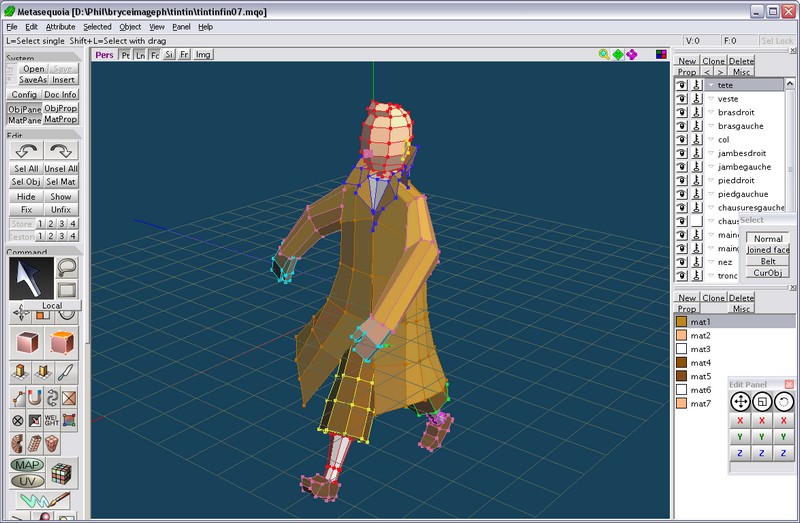The height and width of the screenshot is (523, 800).
Task: Collapse the tete object triangle
Action: point(711,85)
